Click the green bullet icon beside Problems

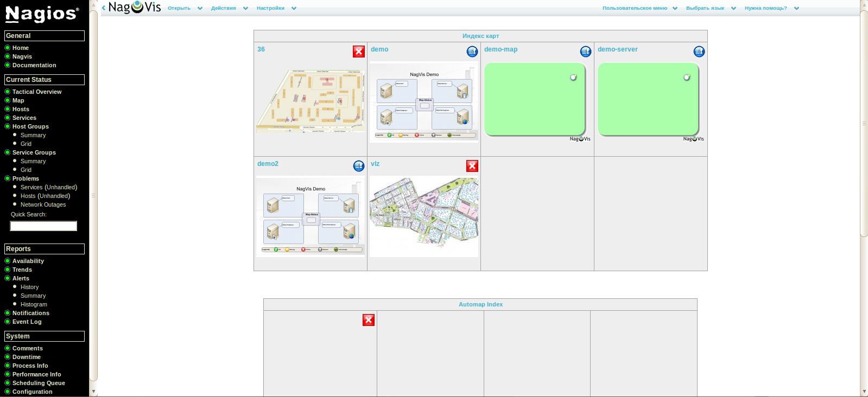pos(8,178)
